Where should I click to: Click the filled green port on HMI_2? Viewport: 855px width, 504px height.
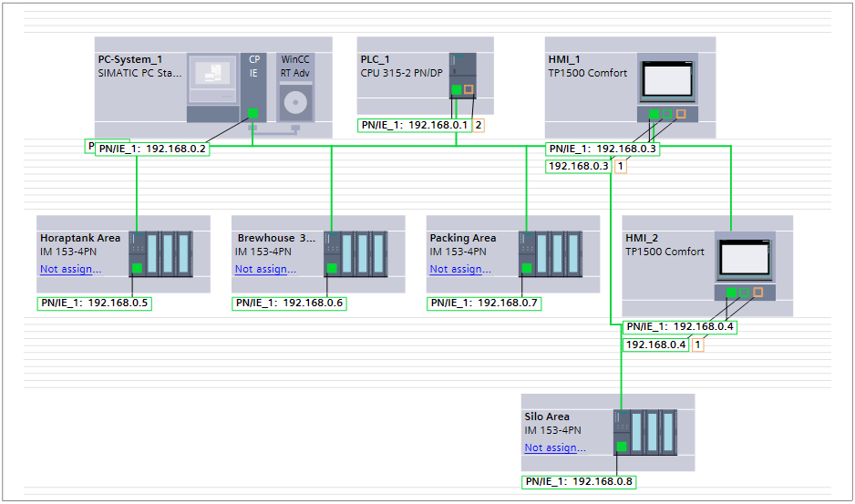click(731, 293)
